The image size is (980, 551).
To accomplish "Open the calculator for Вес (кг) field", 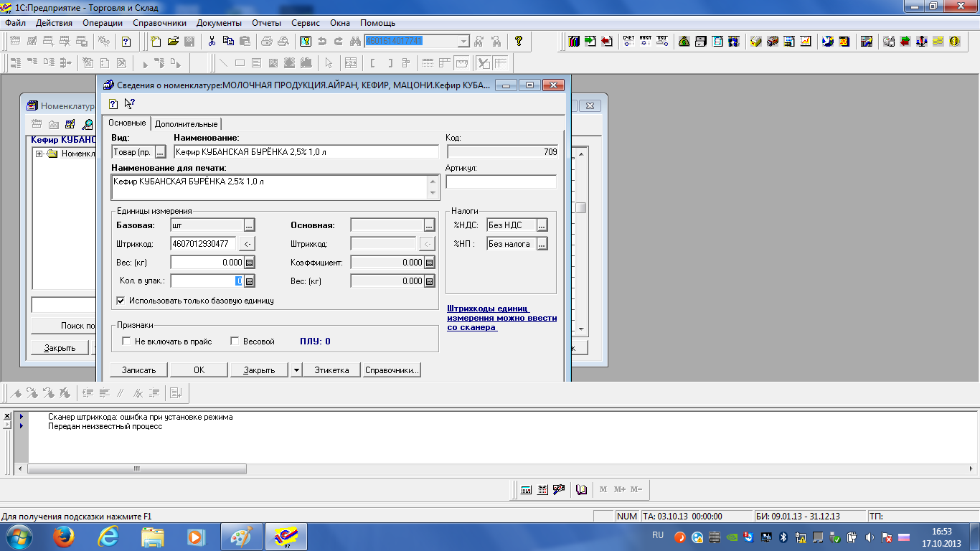I will [x=250, y=263].
